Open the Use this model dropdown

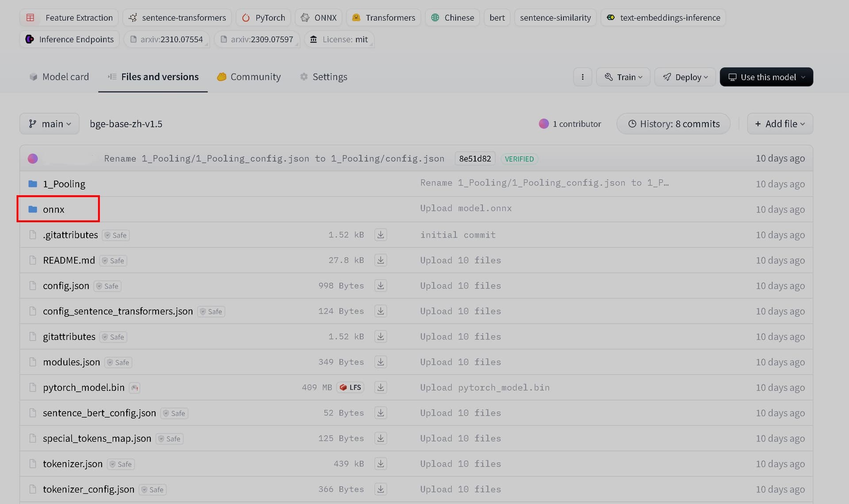point(766,77)
